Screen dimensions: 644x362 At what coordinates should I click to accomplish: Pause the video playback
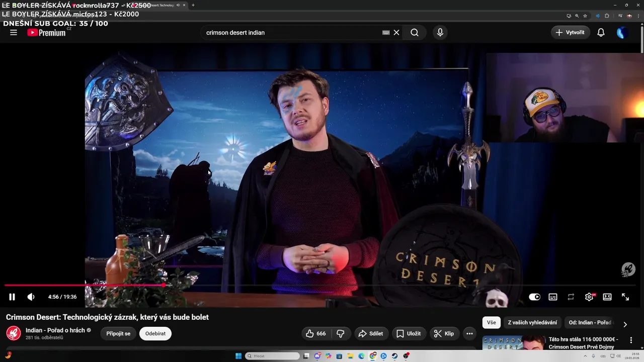click(12, 297)
